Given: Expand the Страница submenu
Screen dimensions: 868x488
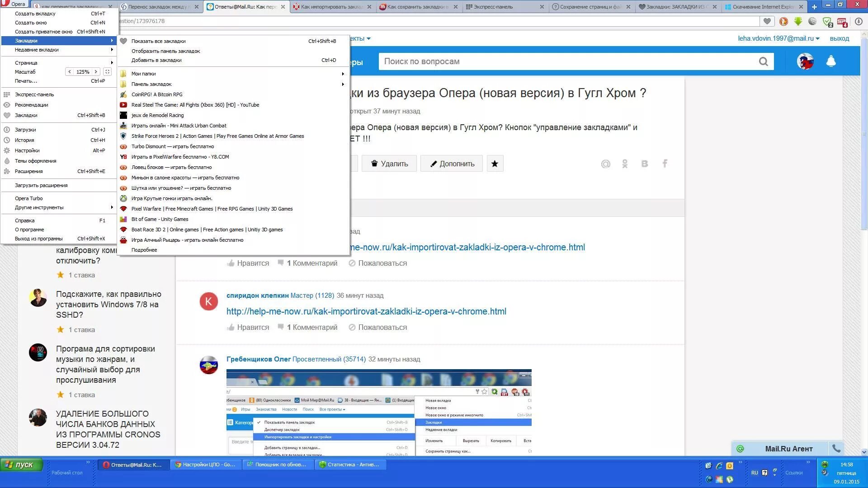Looking at the screenshot, I should coord(59,63).
